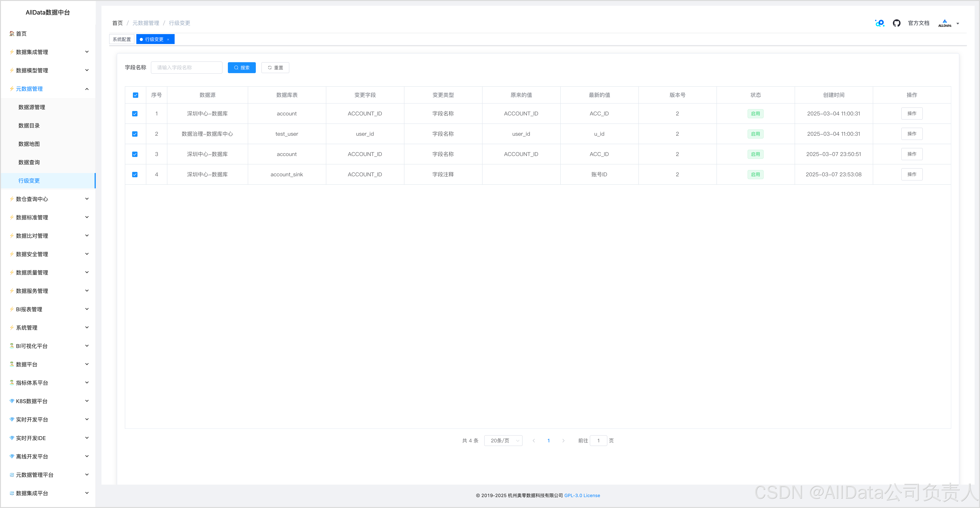Close the 行级变更 tab with the x
This screenshot has width=980, height=508.
point(168,40)
